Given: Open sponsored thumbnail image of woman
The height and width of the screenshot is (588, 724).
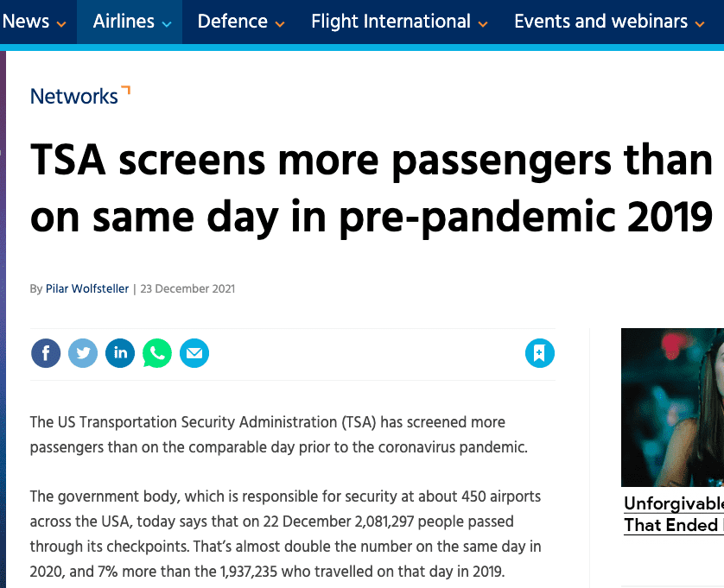Looking at the screenshot, I should 672,407.
